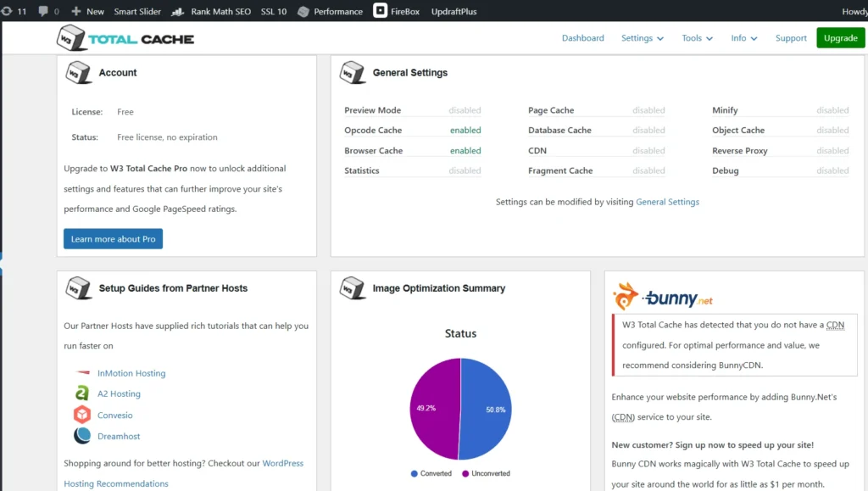Click the Performance cube icon in admin bar
Viewport: 868px width, 491px height.
click(x=303, y=12)
